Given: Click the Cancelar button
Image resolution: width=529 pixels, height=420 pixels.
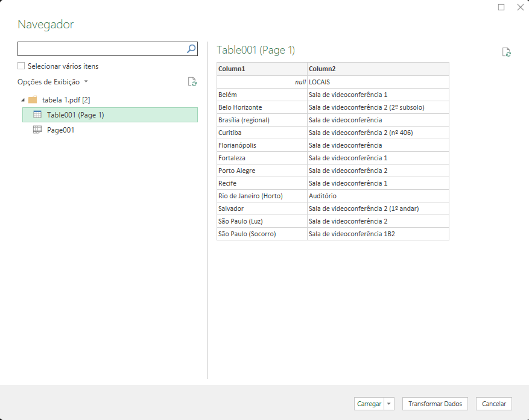Looking at the screenshot, I should click(x=494, y=404).
